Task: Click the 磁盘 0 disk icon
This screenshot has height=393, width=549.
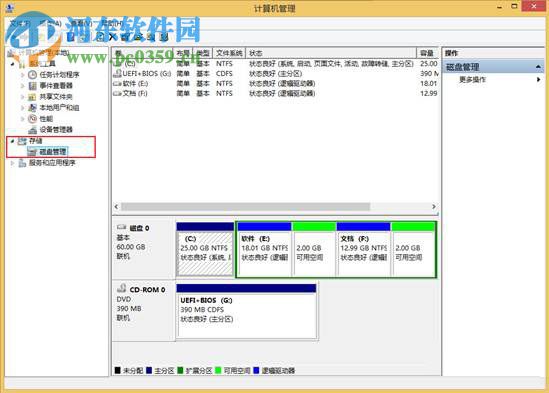Action: [x=121, y=228]
